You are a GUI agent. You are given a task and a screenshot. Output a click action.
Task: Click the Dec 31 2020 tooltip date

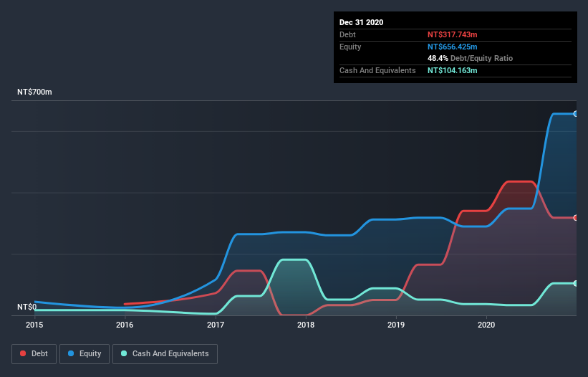point(361,22)
